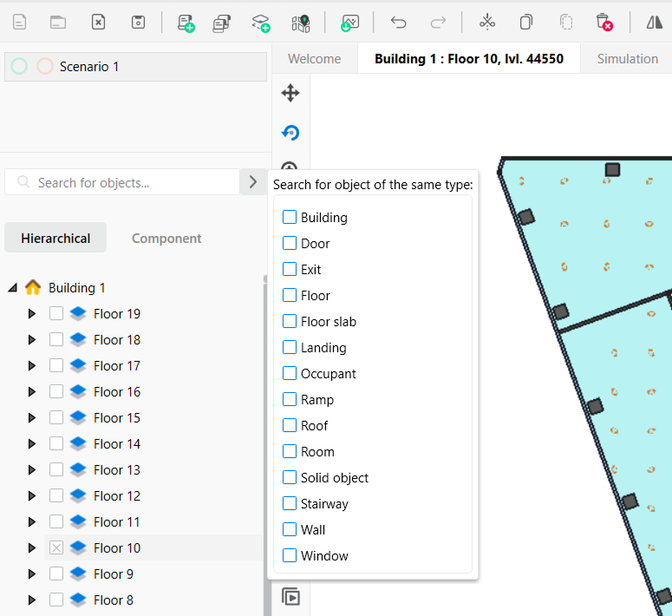Select Floor 18 in the tree
672x616 pixels.
point(117,340)
